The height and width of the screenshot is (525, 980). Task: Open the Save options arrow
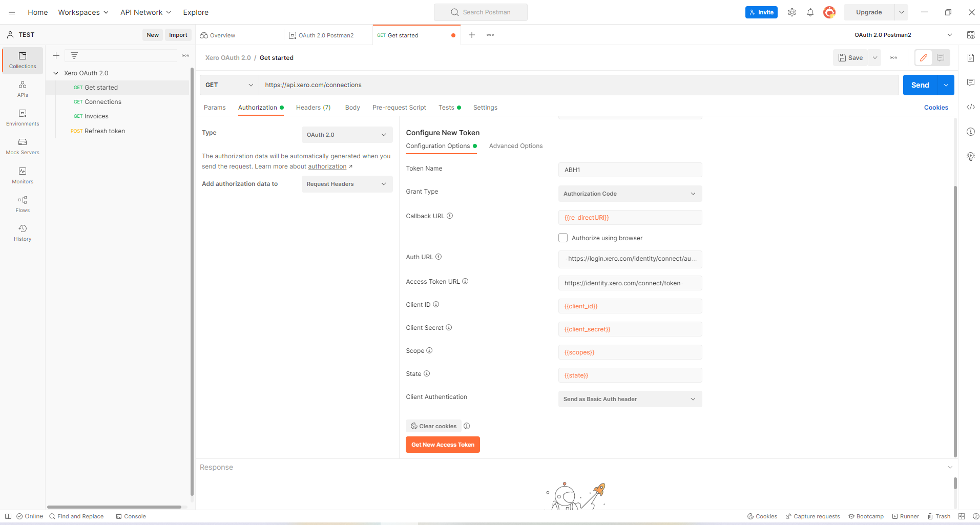click(875, 58)
